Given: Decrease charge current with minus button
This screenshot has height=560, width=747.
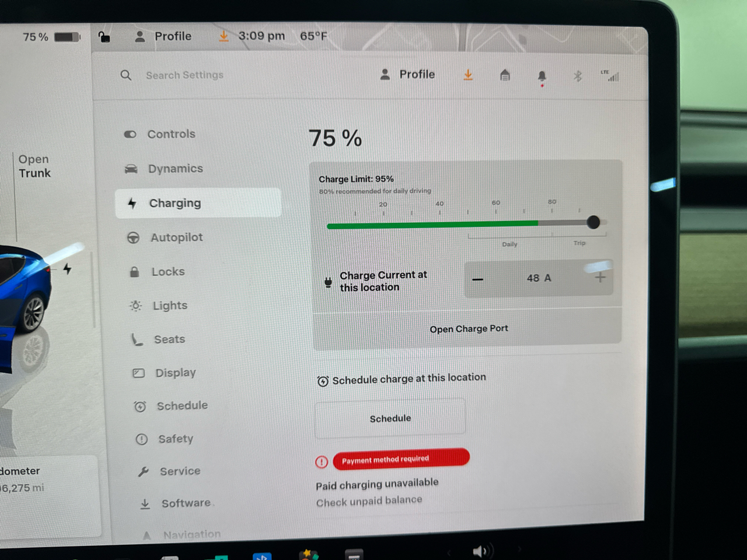Looking at the screenshot, I should [478, 279].
